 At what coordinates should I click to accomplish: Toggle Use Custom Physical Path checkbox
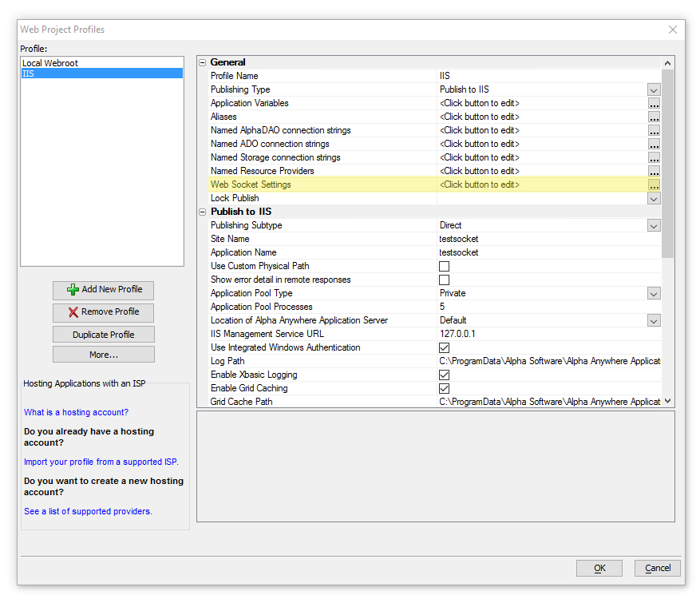coord(444,266)
